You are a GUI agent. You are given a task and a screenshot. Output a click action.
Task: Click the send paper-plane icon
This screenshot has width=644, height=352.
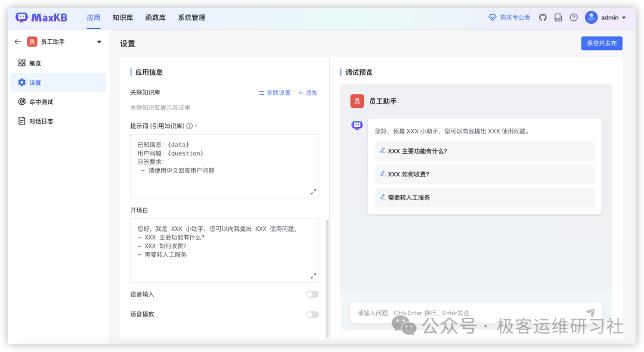click(x=590, y=313)
